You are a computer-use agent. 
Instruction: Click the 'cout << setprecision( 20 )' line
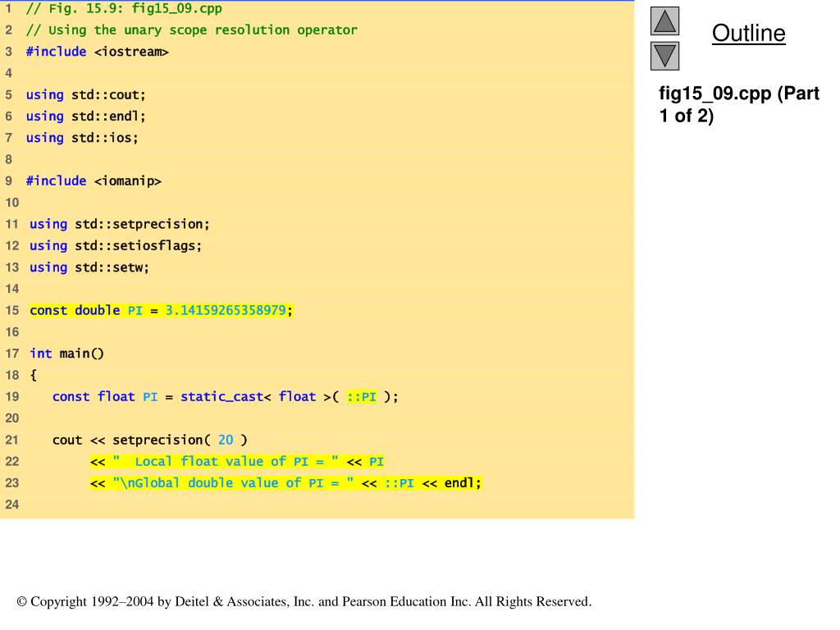click(x=149, y=440)
